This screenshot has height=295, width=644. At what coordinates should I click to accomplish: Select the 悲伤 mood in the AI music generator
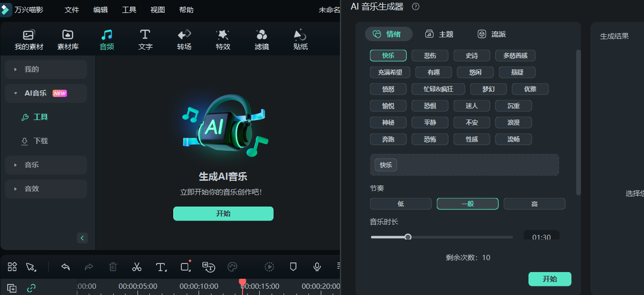[430, 55]
